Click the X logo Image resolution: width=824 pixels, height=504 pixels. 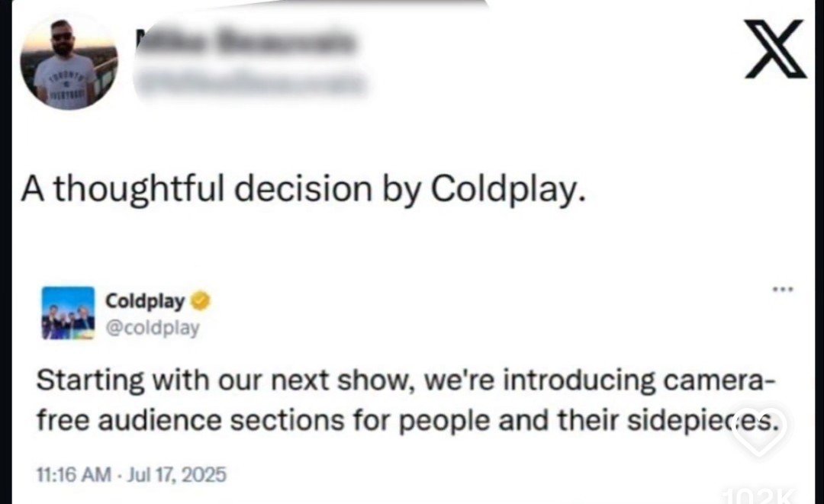pos(775,49)
